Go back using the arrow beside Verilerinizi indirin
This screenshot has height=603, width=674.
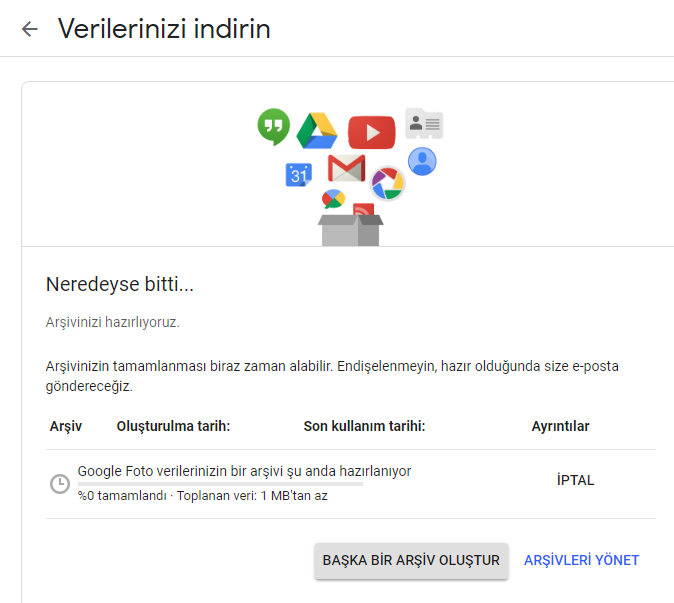tap(30, 29)
